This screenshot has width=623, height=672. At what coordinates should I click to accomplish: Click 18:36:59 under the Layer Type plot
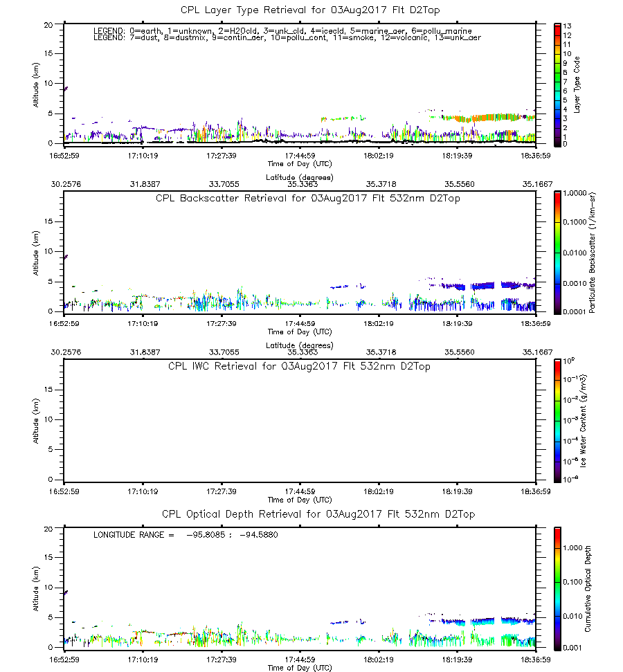536,156
